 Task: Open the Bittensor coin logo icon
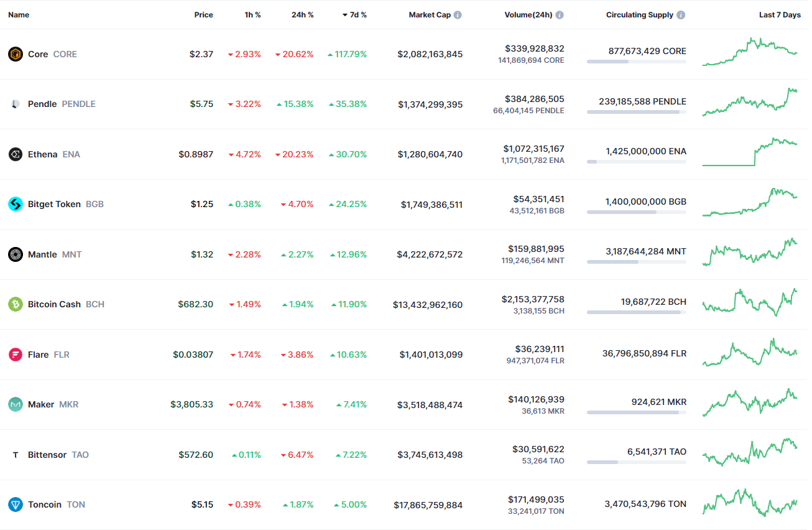click(16, 455)
